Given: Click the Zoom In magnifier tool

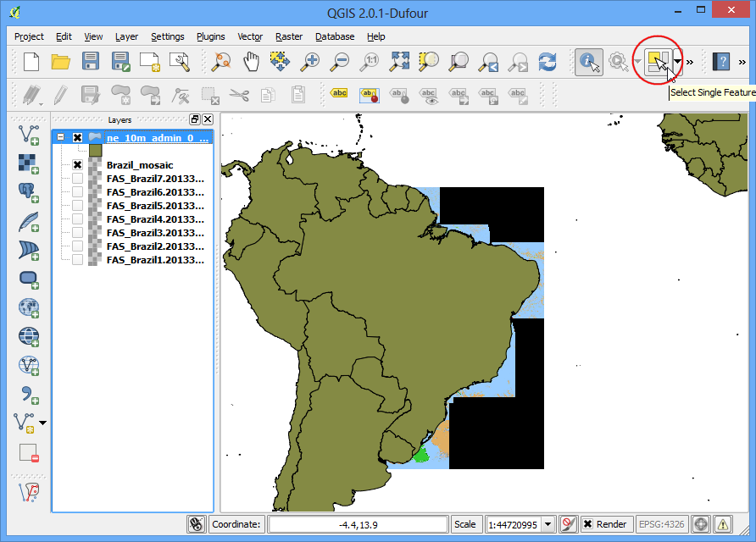Looking at the screenshot, I should coord(310,62).
